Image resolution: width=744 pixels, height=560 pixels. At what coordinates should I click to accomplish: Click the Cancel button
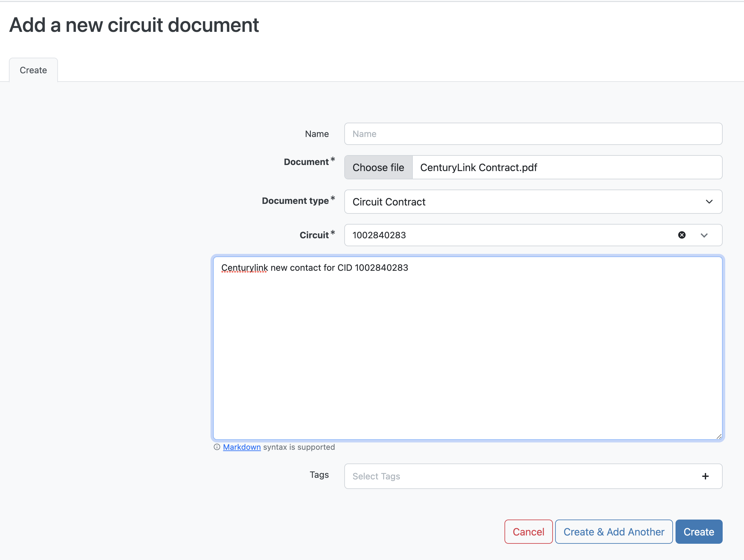[528, 531]
